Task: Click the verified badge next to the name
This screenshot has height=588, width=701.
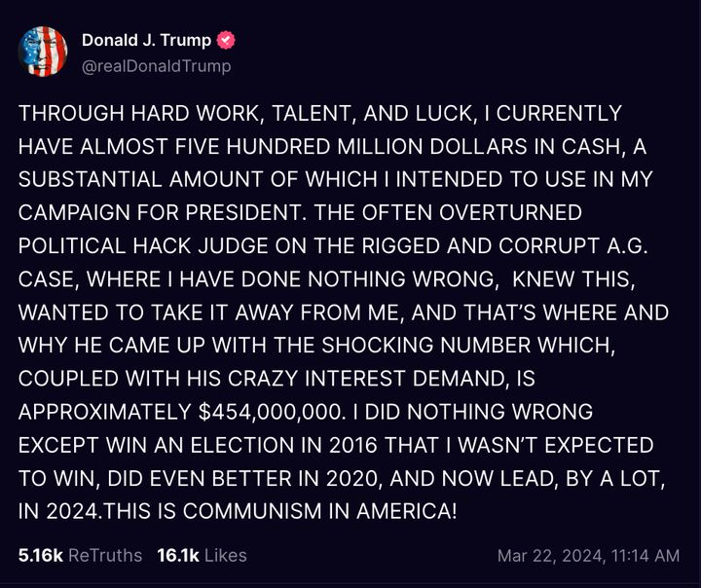Action: [x=227, y=41]
